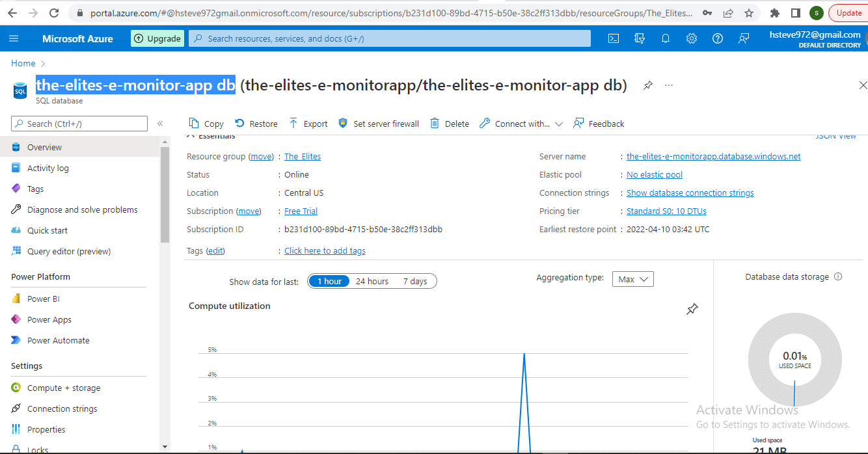Toggle the browser side panel
Viewport: 868px width, 454px height.
coord(795,13)
